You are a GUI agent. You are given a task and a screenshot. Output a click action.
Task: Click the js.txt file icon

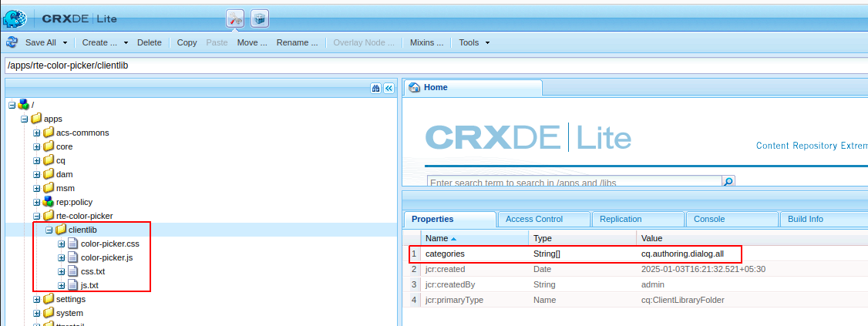[x=72, y=285]
